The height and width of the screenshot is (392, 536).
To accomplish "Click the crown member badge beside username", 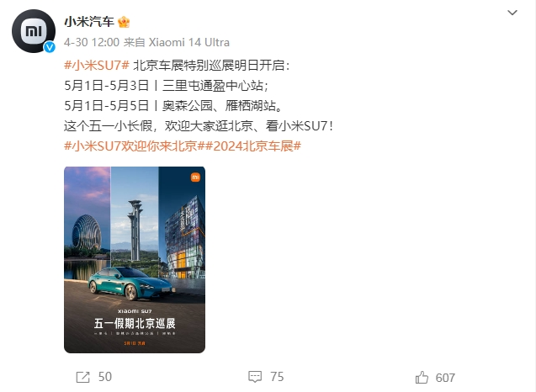I will click(124, 22).
